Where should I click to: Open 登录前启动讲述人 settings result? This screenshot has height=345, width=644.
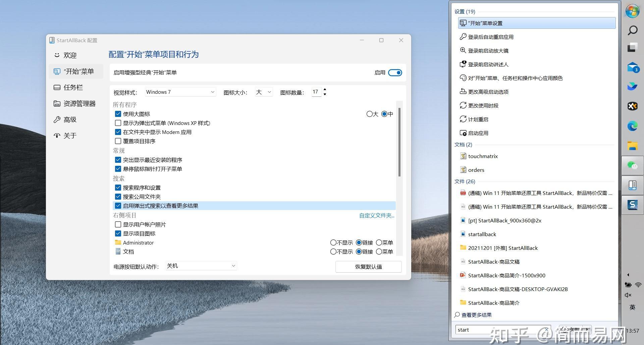click(537, 64)
